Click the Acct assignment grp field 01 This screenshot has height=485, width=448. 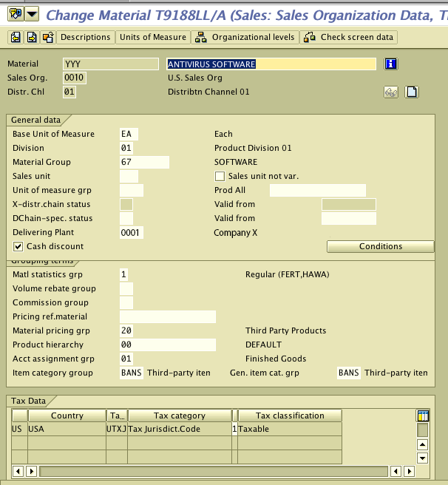pyautogui.click(x=126, y=359)
